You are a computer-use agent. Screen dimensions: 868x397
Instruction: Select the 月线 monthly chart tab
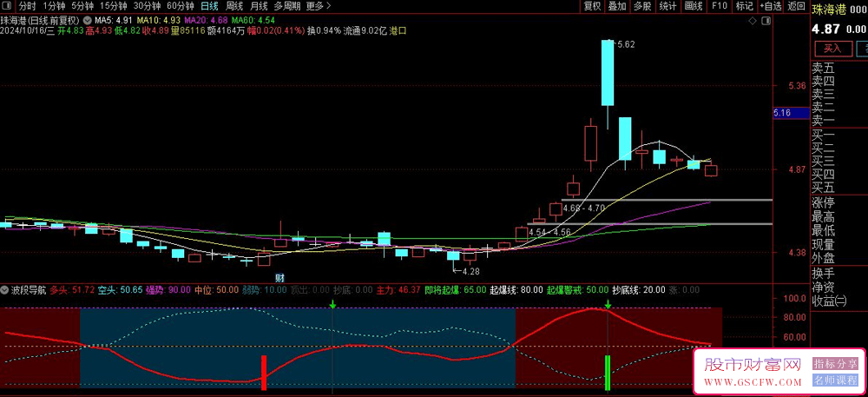(x=259, y=6)
